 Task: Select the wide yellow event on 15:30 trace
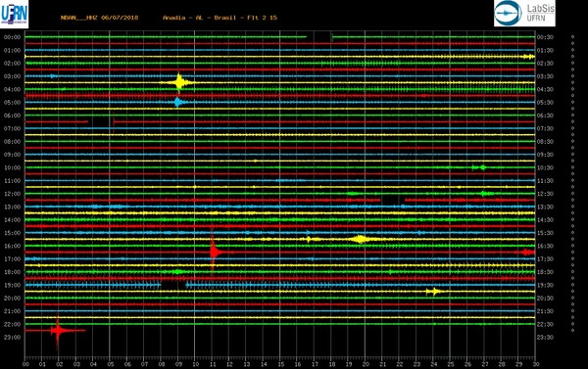[360, 239]
